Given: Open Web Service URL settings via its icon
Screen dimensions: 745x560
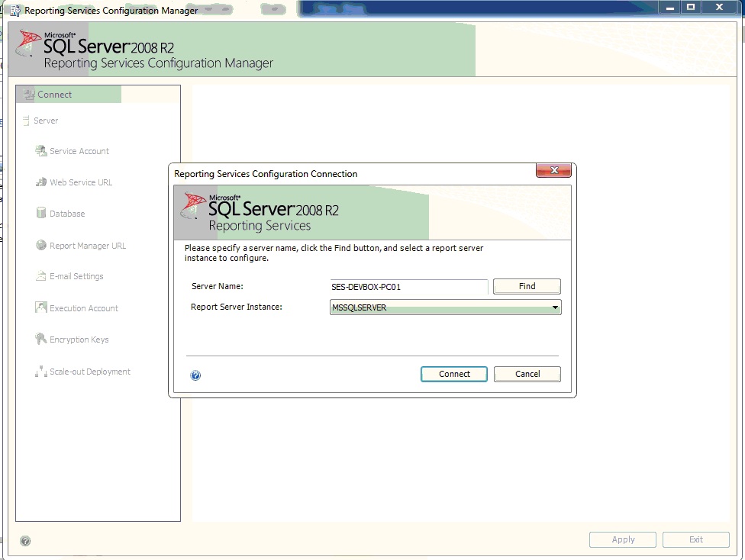Looking at the screenshot, I should [x=39, y=182].
